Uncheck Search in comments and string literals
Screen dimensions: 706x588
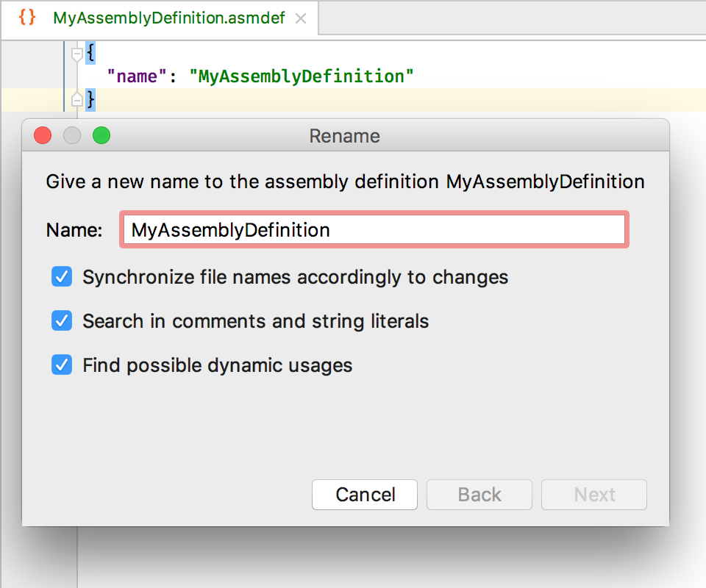[x=62, y=320]
